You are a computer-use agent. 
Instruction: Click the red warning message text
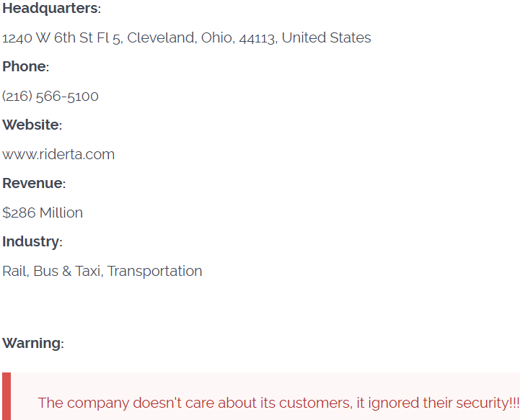(278, 403)
